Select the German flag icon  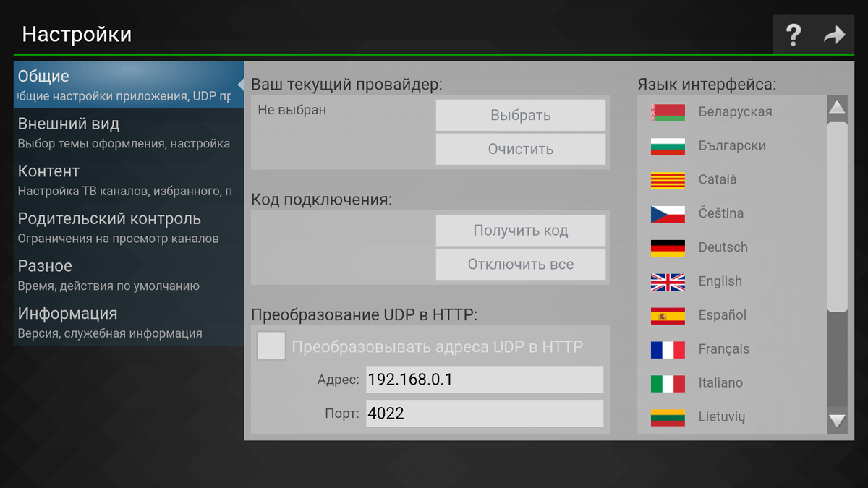click(x=667, y=247)
